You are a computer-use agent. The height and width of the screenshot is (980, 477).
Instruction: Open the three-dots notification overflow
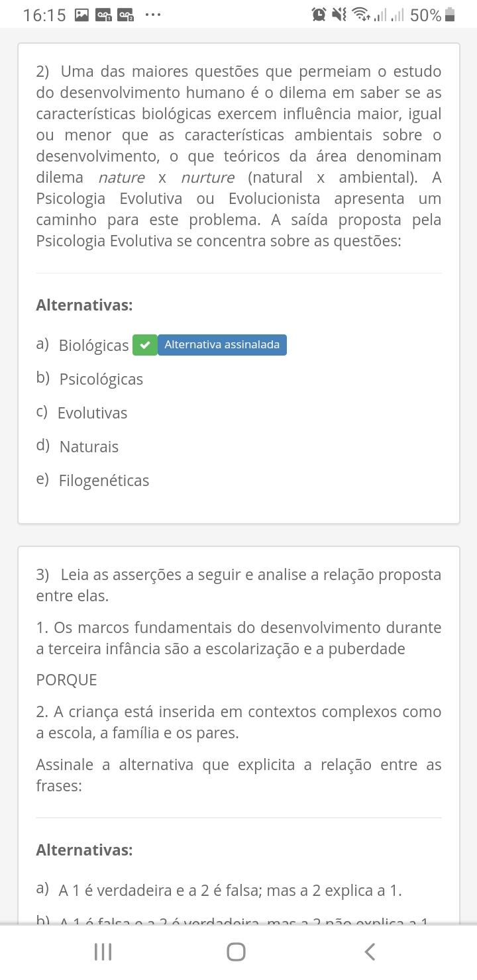tap(153, 15)
